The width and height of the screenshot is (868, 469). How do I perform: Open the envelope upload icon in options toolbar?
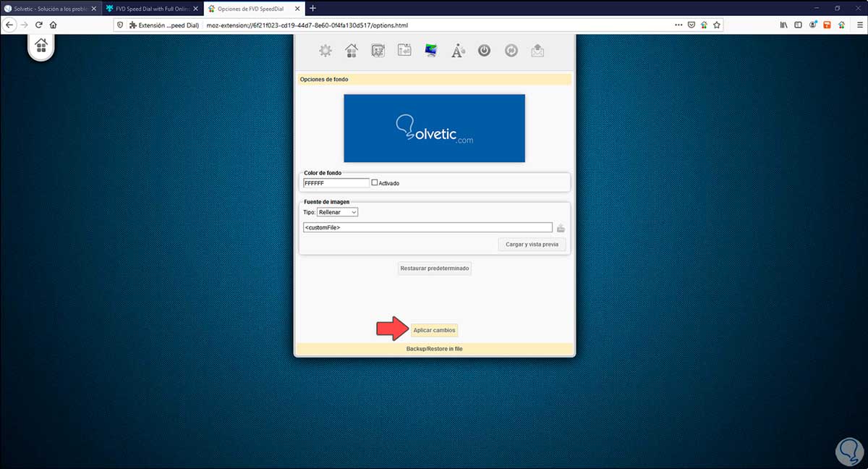tap(537, 51)
